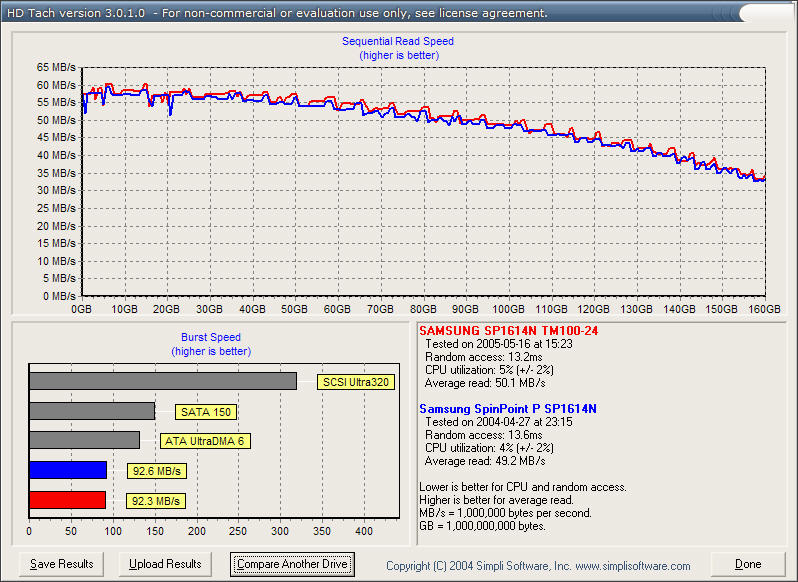Click the gray ATA UltraDMA 6 bar
798x582 pixels.
[84, 440]
